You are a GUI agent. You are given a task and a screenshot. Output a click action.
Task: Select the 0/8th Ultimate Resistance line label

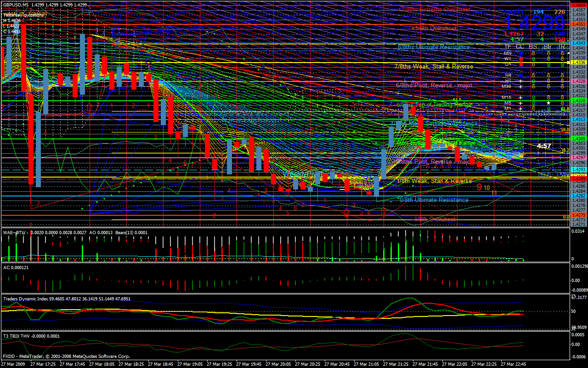tap(434, 200)
